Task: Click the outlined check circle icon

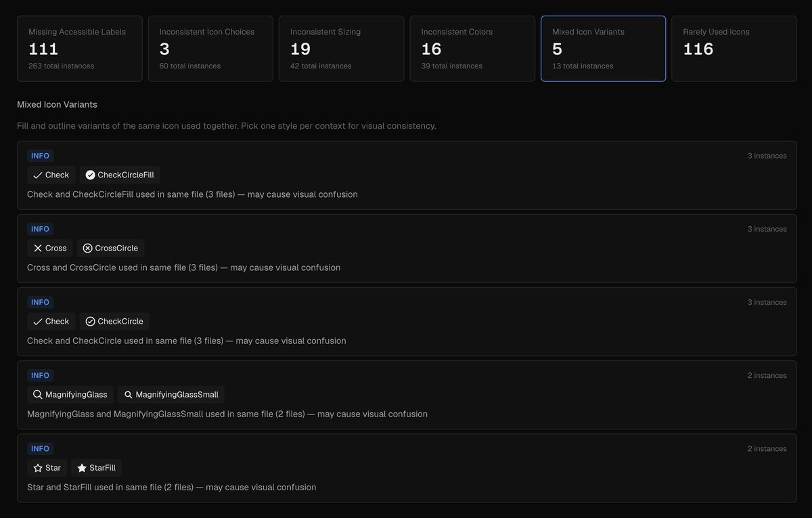Action: [x=90, y=321]
